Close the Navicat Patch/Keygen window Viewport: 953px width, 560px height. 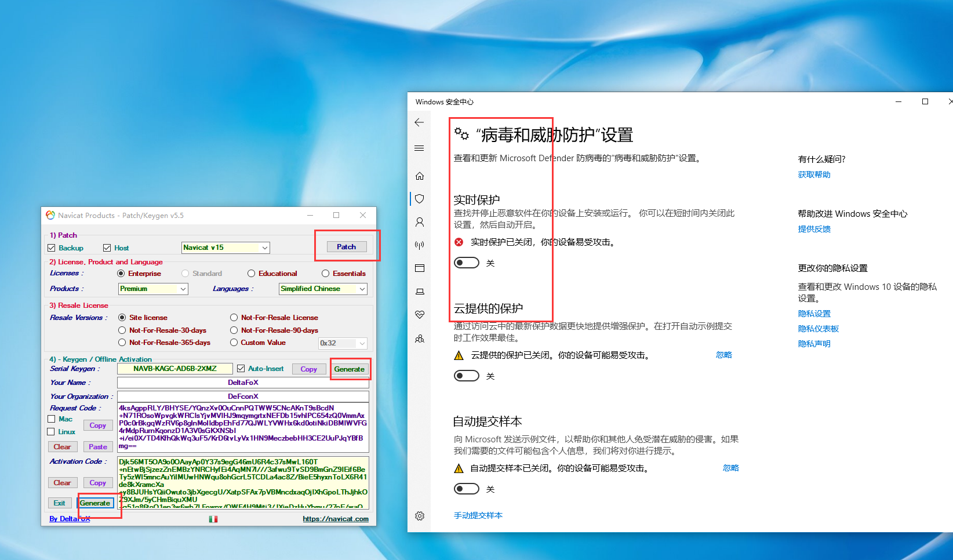(x=363, y=215)
